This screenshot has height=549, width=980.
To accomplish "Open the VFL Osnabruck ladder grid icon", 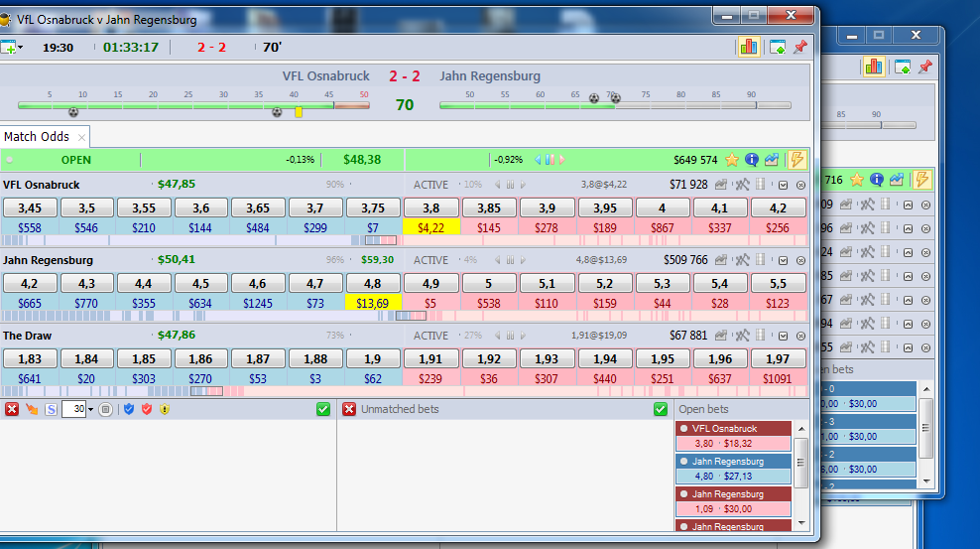I will pyautogui.click(x=761, y=185).
